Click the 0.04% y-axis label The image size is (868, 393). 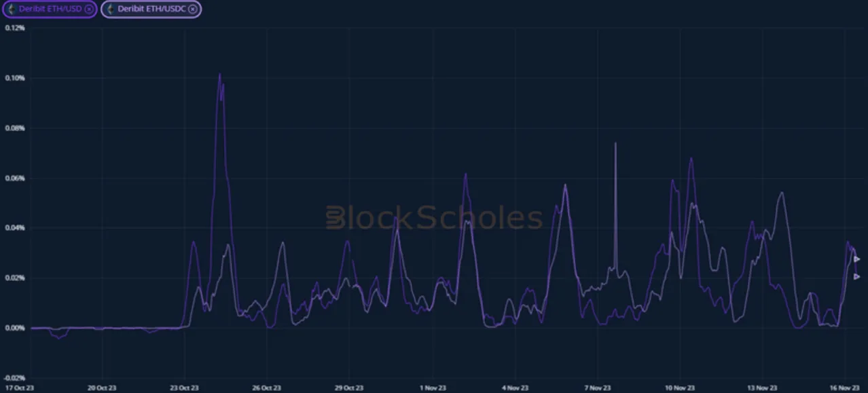(x=14, y=228)
